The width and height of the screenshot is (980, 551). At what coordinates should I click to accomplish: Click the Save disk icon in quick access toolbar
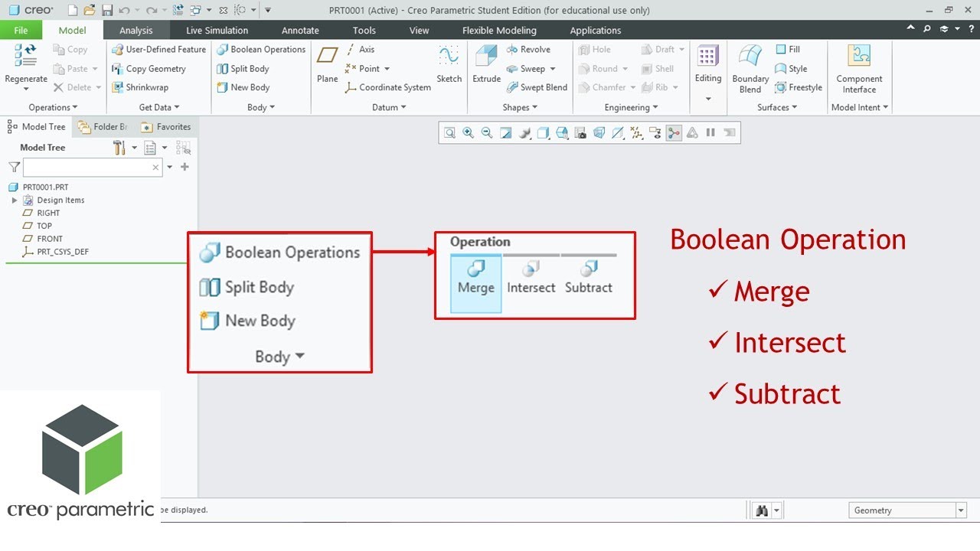click(x=107, y=10)
